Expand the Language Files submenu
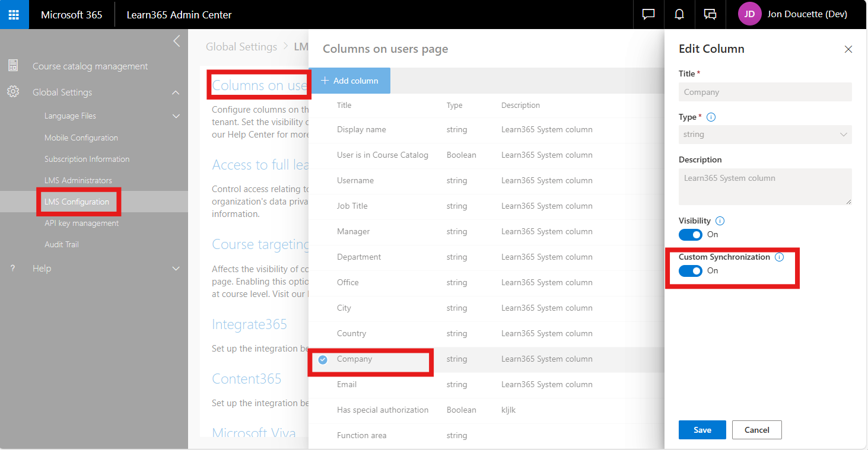The width and height of the screenshot is (868, 450). pyautogui.click(x=176, y=116)
